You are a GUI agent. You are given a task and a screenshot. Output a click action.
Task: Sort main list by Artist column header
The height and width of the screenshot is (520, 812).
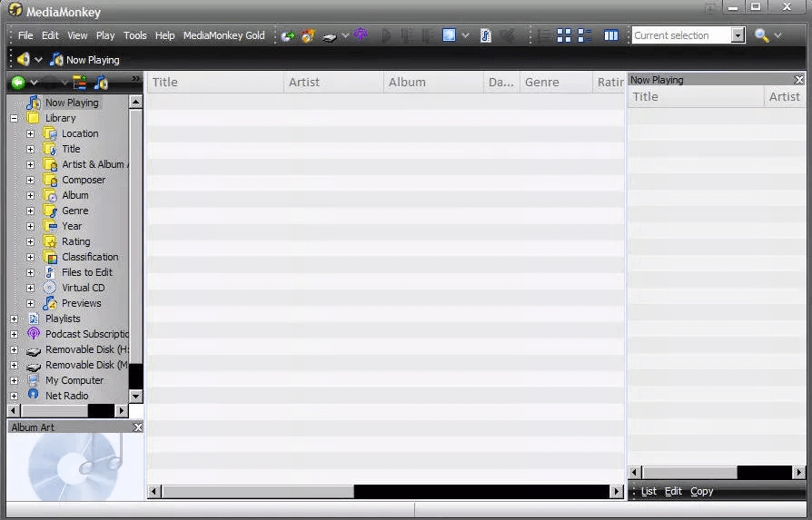point(334,83)
